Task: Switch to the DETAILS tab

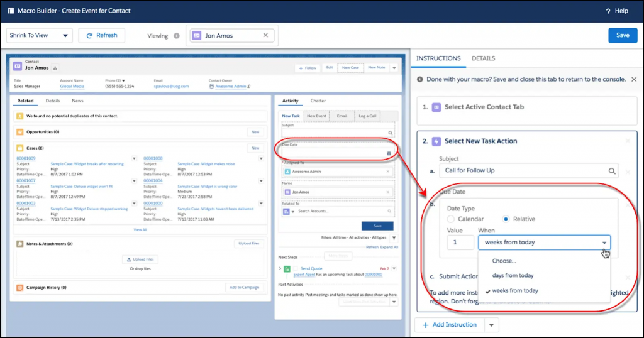Action: [x=483, y=58]
